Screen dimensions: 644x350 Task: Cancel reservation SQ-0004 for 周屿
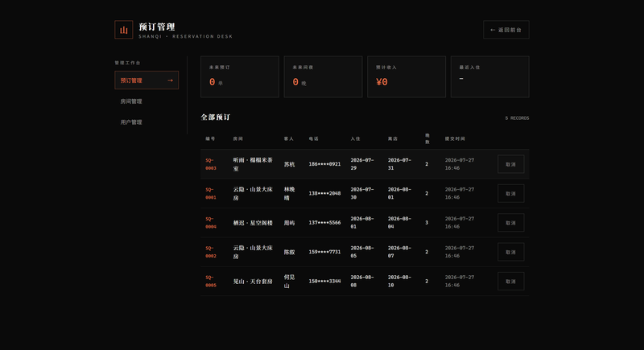pyautogui.click(x=511, y=223)
